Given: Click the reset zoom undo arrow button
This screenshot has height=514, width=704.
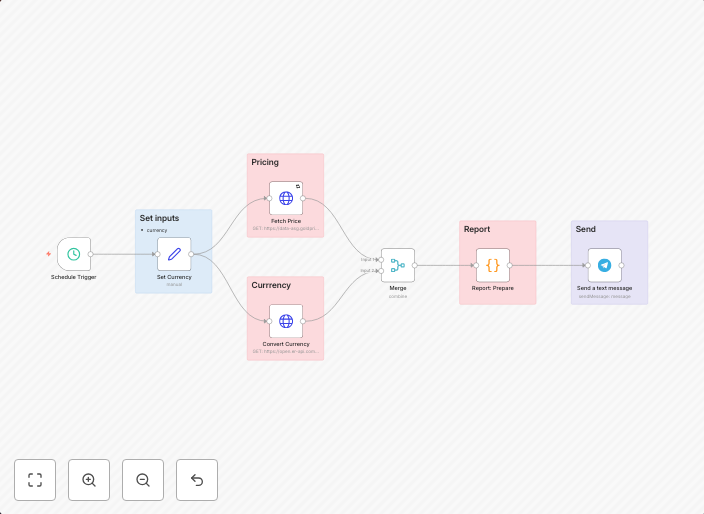Looking at the screenshot, I should 197,480.
